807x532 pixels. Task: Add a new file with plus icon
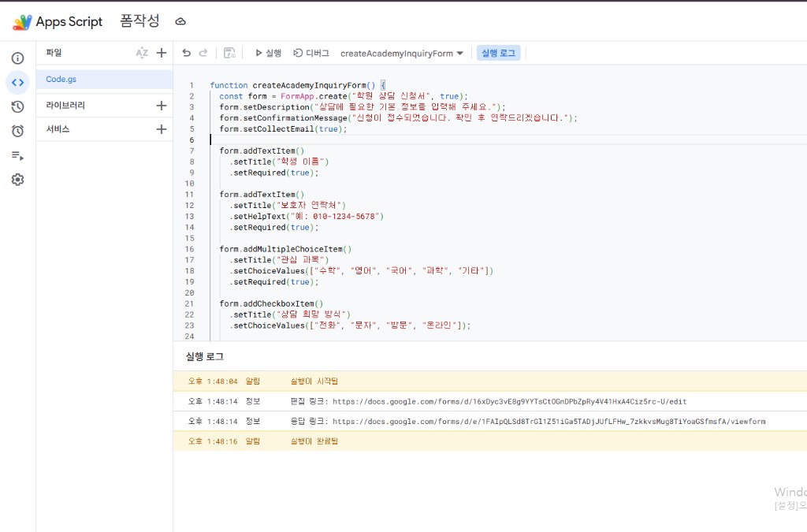click(x=162, y=53)
